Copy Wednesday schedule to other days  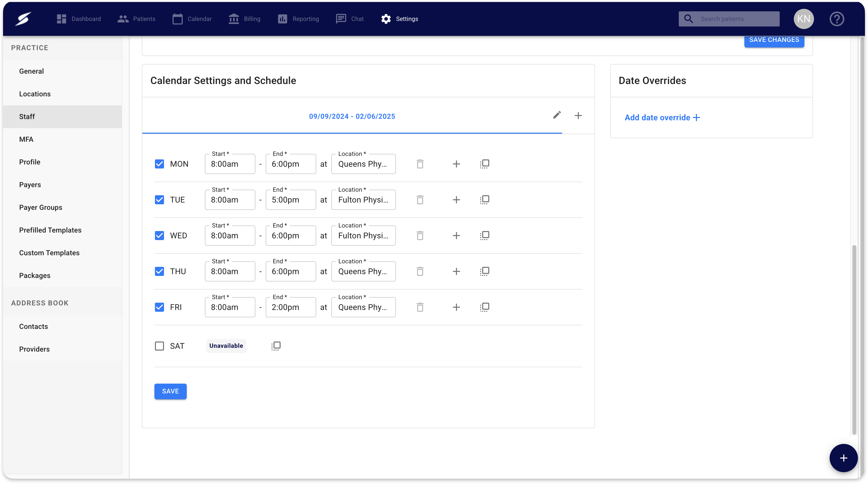(484, 235)
